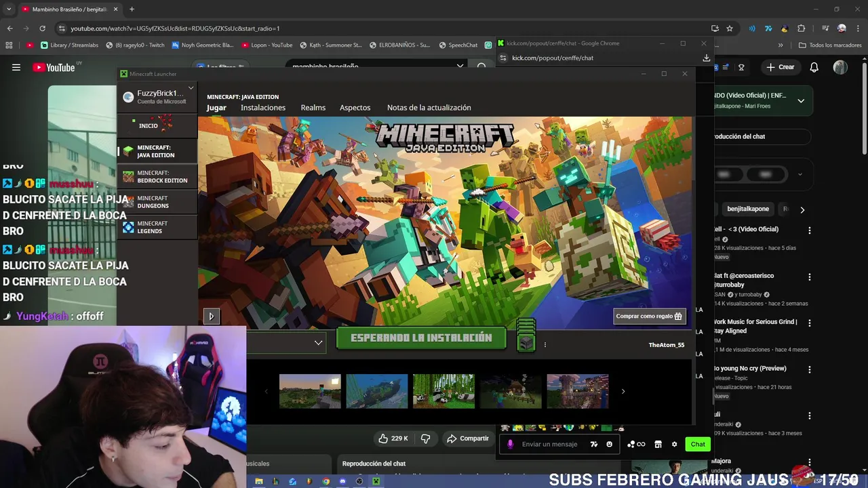Open the Chrome extensions puzzle icon
The image size is (868, 488).
(802, 28)
